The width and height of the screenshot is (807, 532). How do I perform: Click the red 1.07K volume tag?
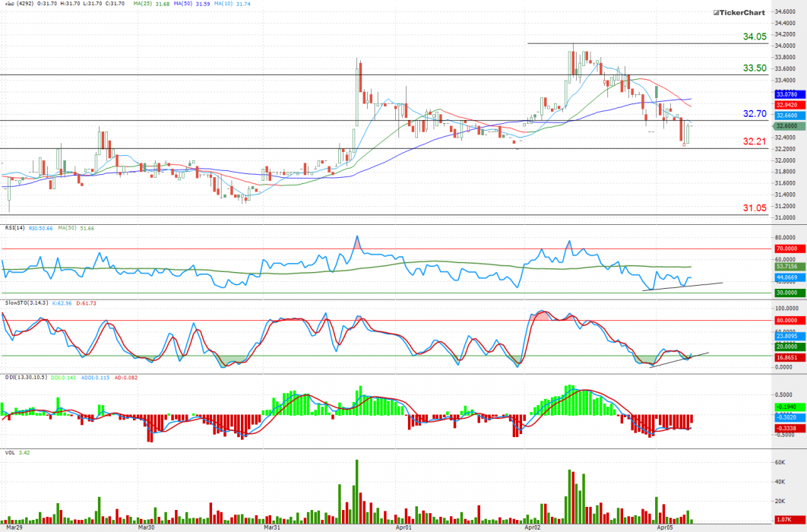[785, 520]
